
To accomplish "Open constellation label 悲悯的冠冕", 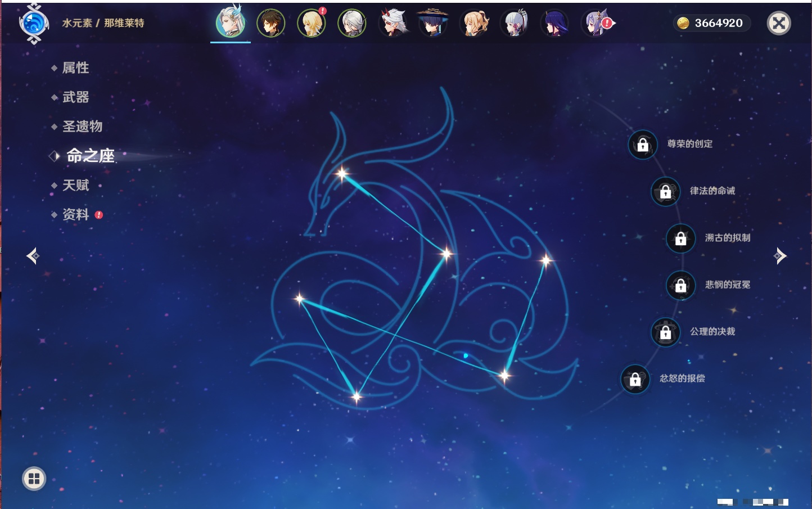I will pyautogui.click(x=728, y=285).
